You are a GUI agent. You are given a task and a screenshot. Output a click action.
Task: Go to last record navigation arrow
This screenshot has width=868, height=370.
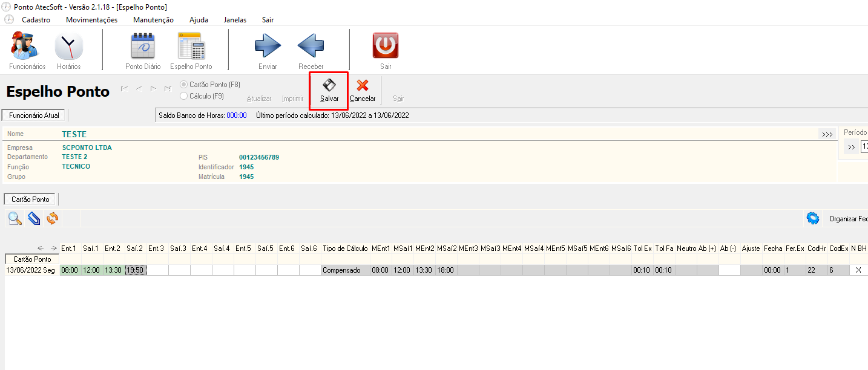168,89
